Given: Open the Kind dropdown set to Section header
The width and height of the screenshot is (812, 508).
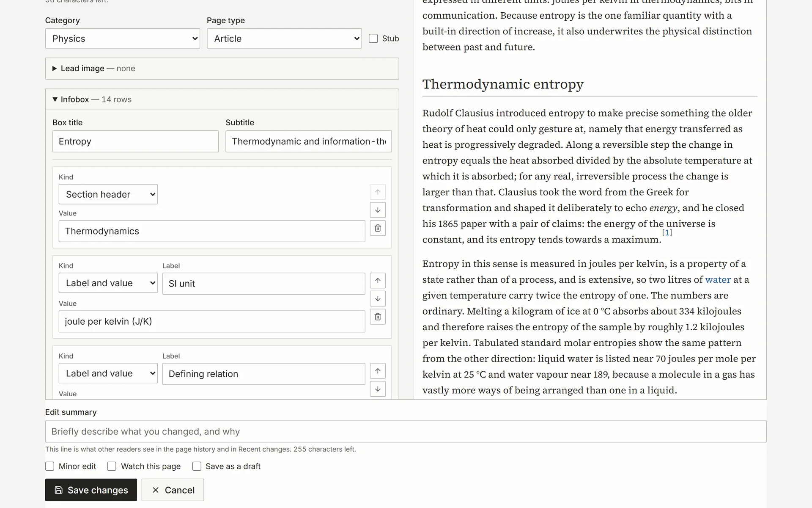Looking at the screenshot, I should coord(108,194).
